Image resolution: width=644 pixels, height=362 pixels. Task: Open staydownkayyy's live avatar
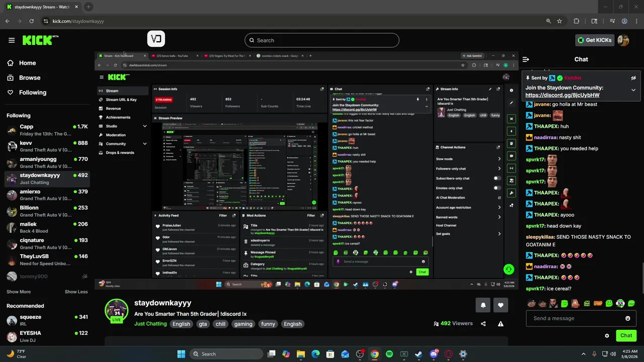(x=116, y=311)
